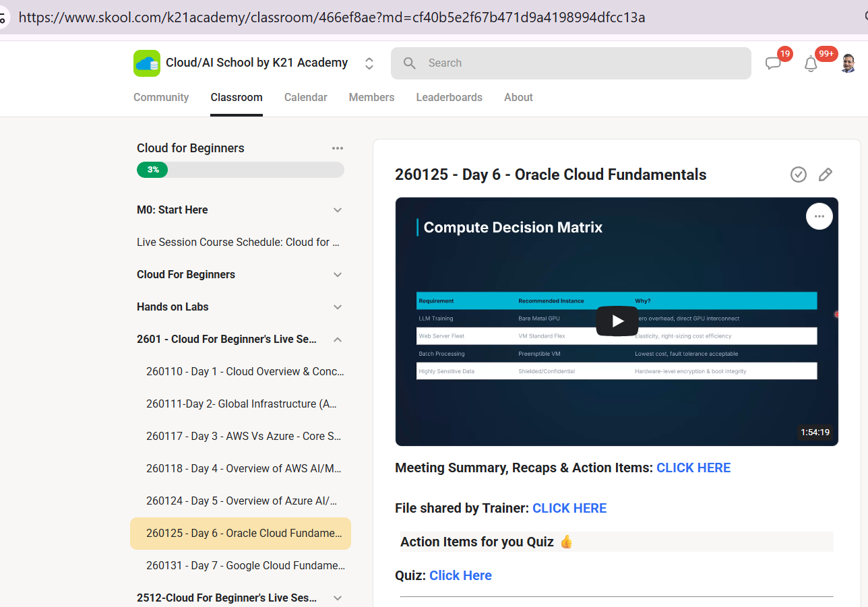Click the 1:54:19 video duration label
The image size is (868, 607).
(x=815, y=433)
